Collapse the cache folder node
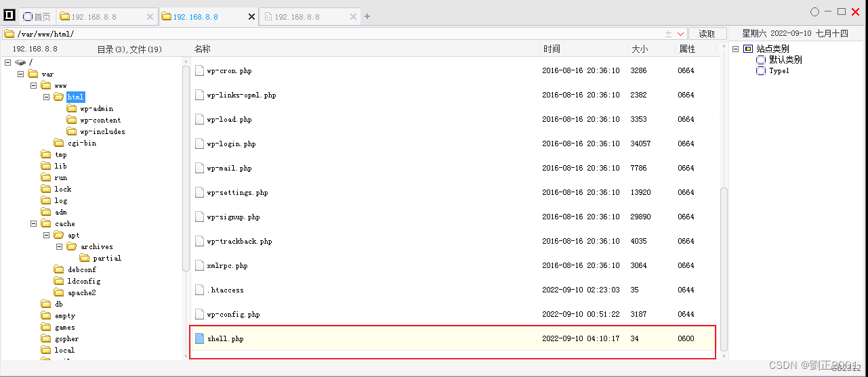Image resolution: width=868 pixels, height=377 pixels. pos(34,223)
